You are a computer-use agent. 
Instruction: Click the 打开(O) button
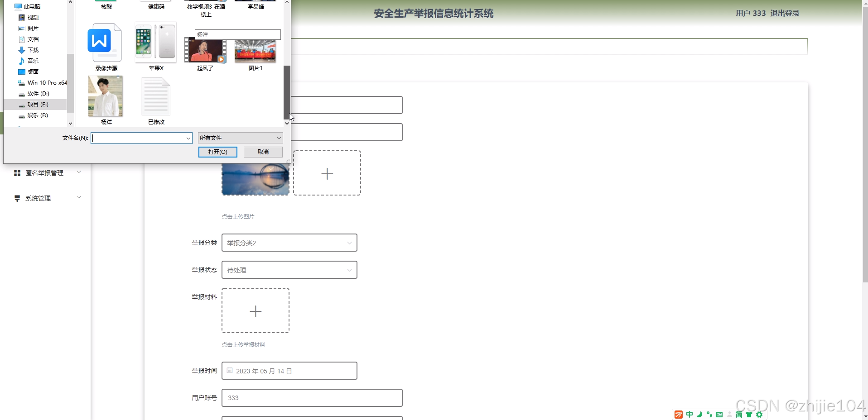pos(218,152)
